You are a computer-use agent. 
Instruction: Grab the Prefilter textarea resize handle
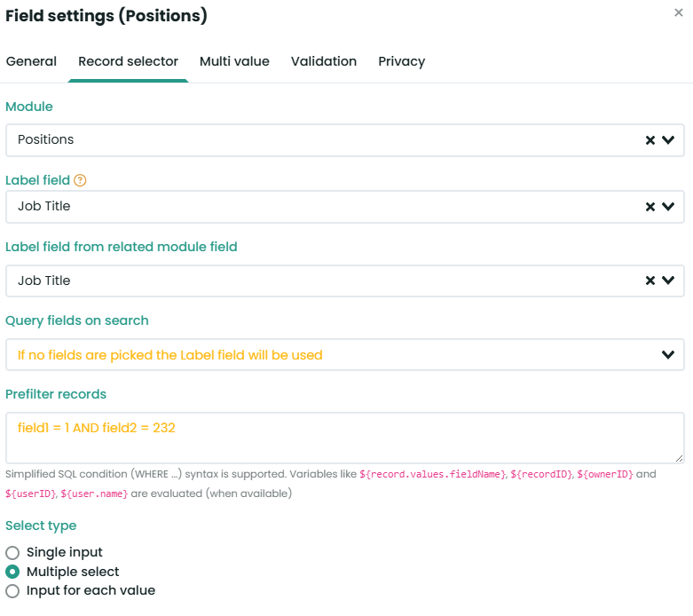680,459
